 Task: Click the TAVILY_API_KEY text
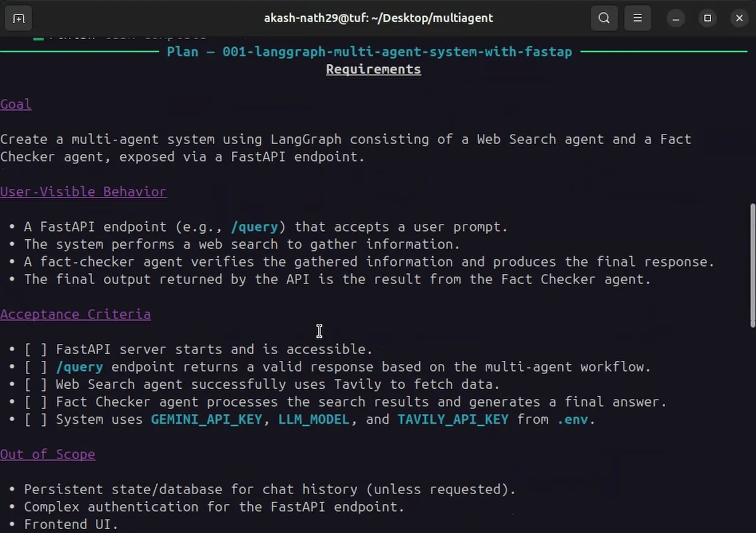tap(453, 419)
